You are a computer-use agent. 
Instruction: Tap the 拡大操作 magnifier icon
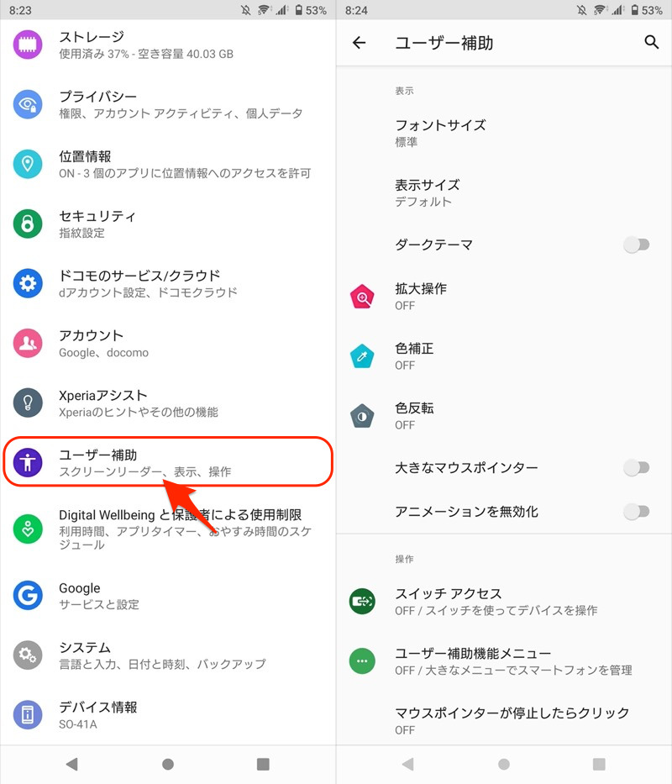coord(362,297)
